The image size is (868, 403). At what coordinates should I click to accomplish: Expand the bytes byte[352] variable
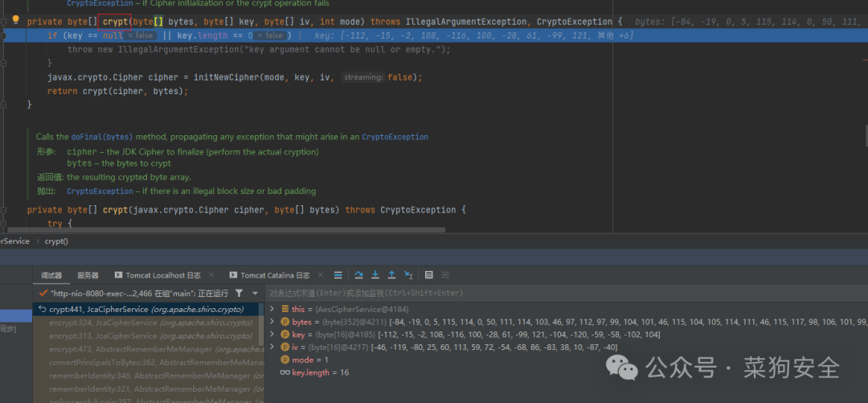click(x=272, y=322)
